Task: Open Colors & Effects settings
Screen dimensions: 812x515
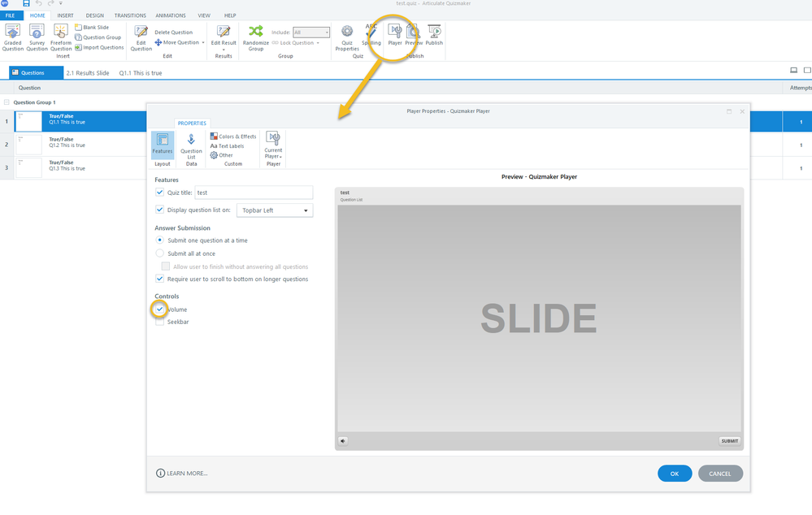Action: [x=233, y=136]
